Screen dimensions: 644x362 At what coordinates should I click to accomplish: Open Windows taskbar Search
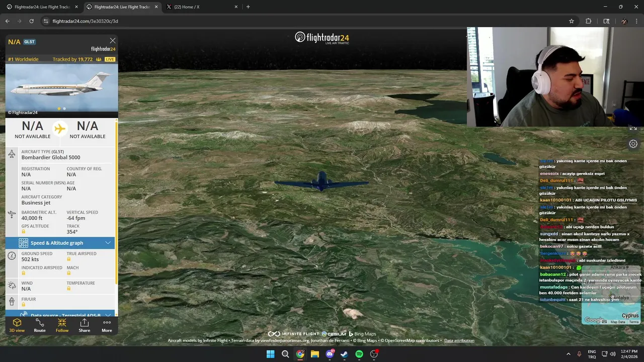285,354
